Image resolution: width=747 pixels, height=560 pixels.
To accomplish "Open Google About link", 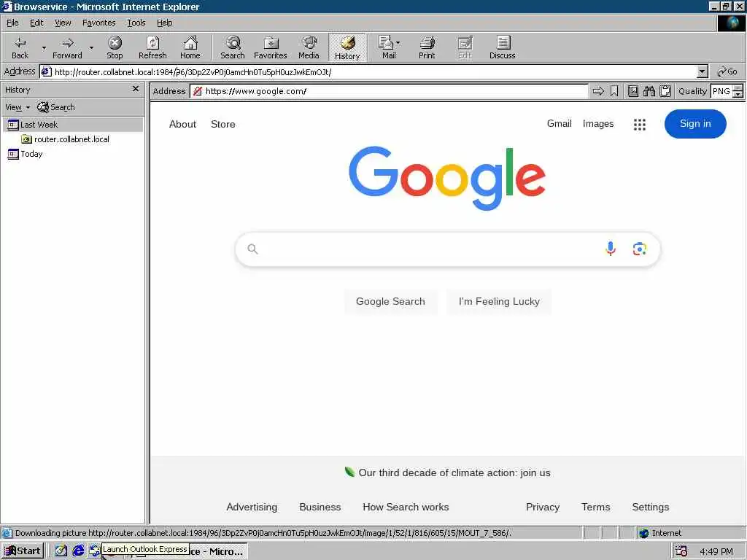I will point(182,124).
